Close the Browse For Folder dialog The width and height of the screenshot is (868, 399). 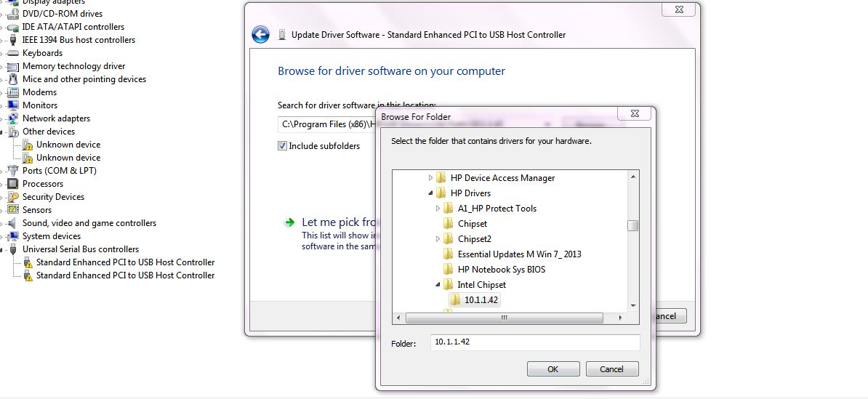(635, 114)
